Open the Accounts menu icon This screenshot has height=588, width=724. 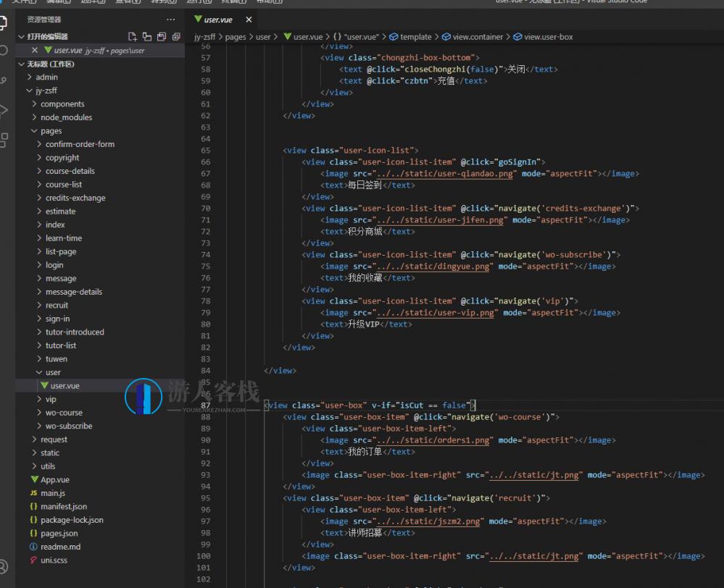(4, 566)
